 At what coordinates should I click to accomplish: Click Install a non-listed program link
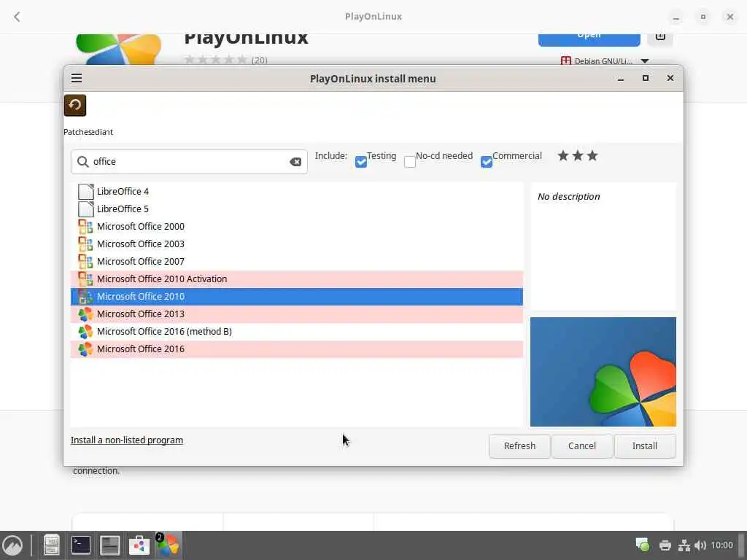pos(127,440)
